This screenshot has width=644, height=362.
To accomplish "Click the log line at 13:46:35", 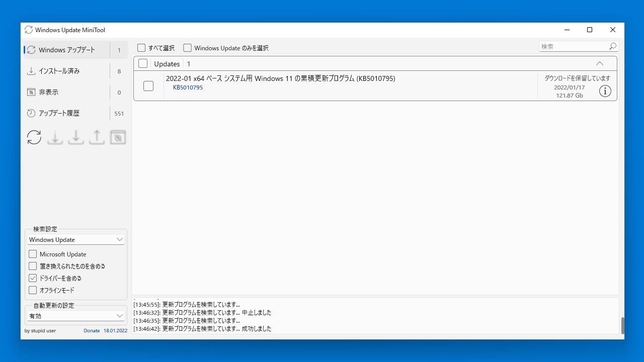I will tap(187, 321).
